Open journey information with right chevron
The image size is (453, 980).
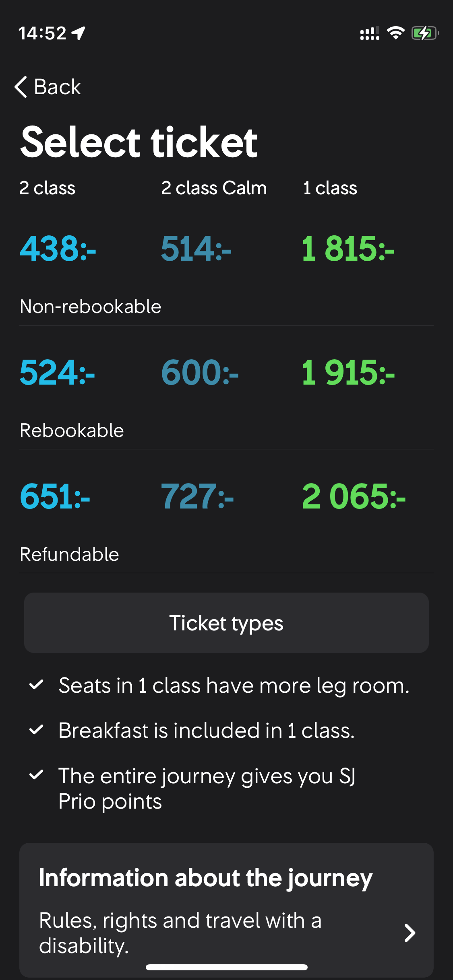coord(410,933)
